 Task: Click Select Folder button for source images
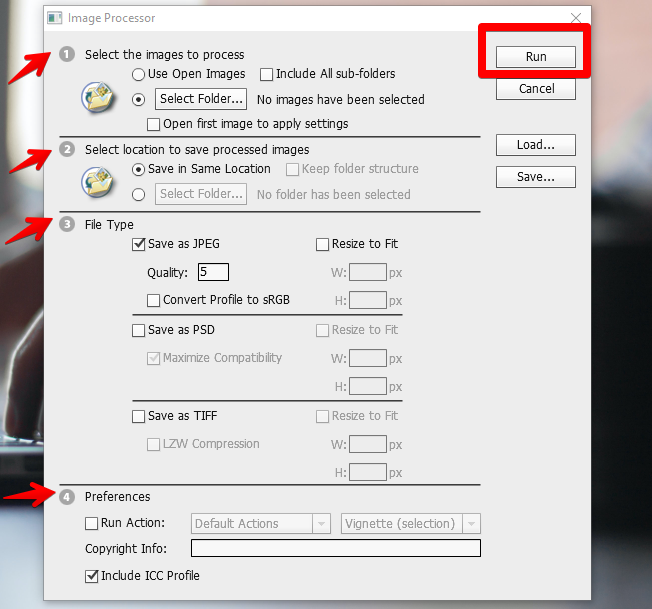pyautogui.click(x=201, y=99)
